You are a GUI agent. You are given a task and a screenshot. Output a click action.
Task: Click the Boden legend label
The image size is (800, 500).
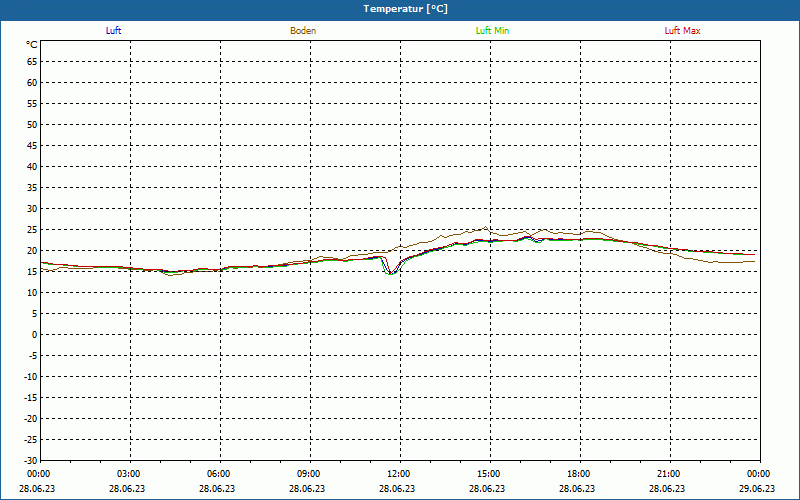pyautogui.click(x=303, y=31)
